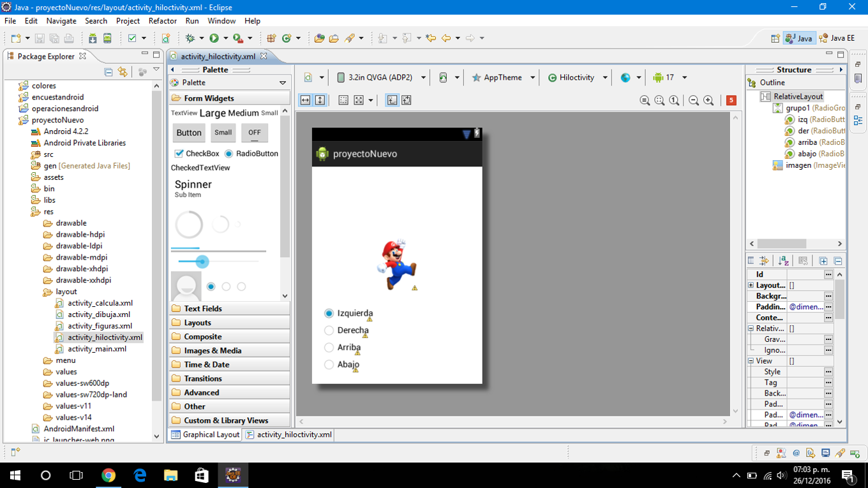Click the Run External Tools icon
The image size is (868, 488).
(x=237, y=38)
